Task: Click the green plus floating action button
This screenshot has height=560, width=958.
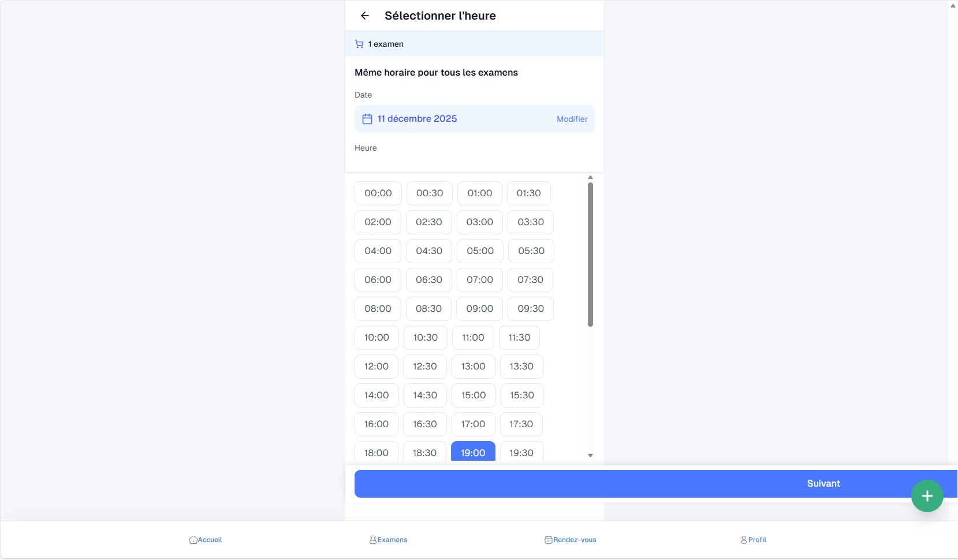Action: click(x=927, y=495)
